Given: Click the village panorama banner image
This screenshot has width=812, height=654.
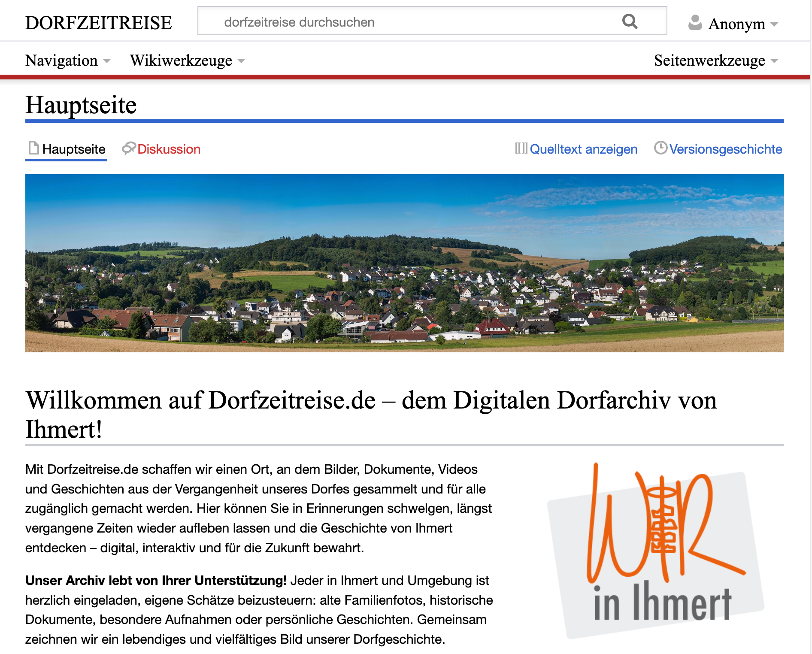Looking at the screenshot, I should [405, 263].
